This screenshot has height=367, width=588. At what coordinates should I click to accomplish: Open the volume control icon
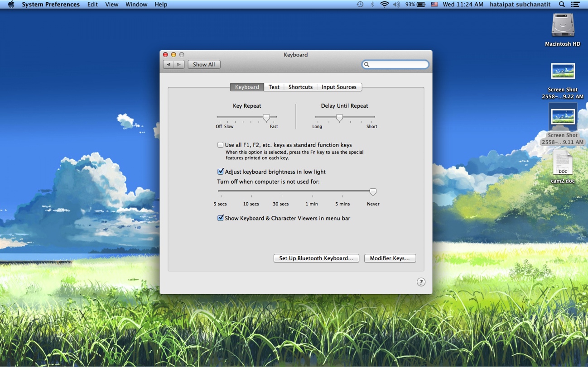pyautogui.click(x=396, y=5)
